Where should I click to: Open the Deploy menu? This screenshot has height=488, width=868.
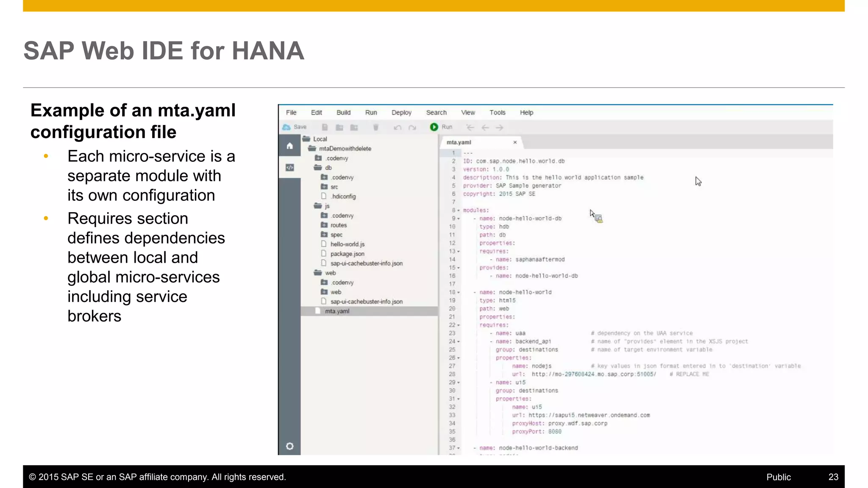click(x=402, y=113)
